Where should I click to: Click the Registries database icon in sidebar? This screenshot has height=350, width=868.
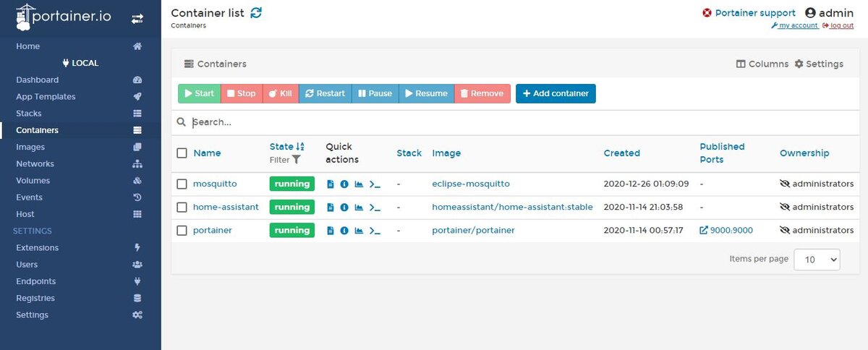137,298
